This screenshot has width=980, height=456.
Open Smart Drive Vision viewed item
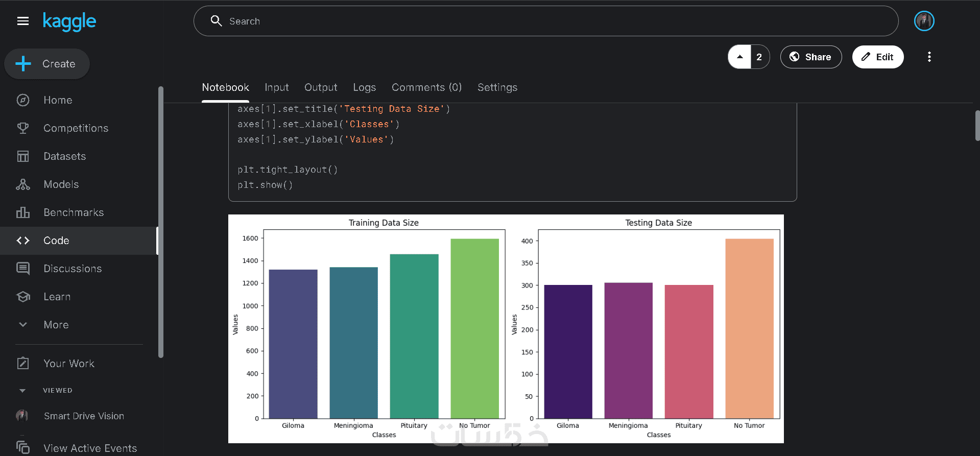[84, 416]
